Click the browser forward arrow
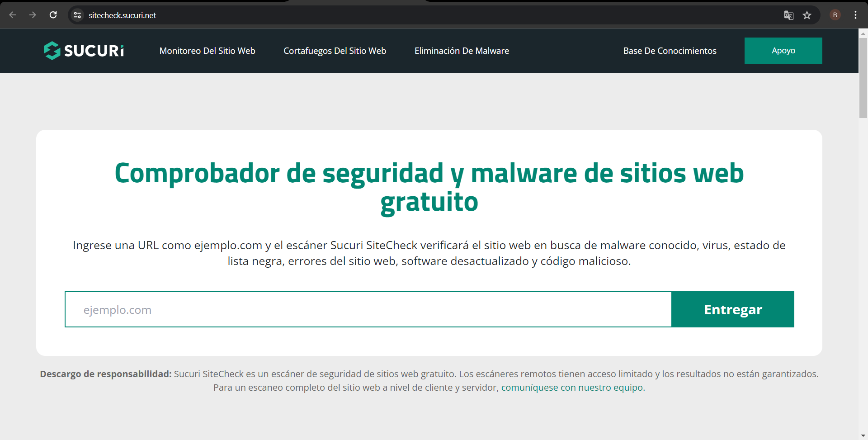 [x=33, y=15]
